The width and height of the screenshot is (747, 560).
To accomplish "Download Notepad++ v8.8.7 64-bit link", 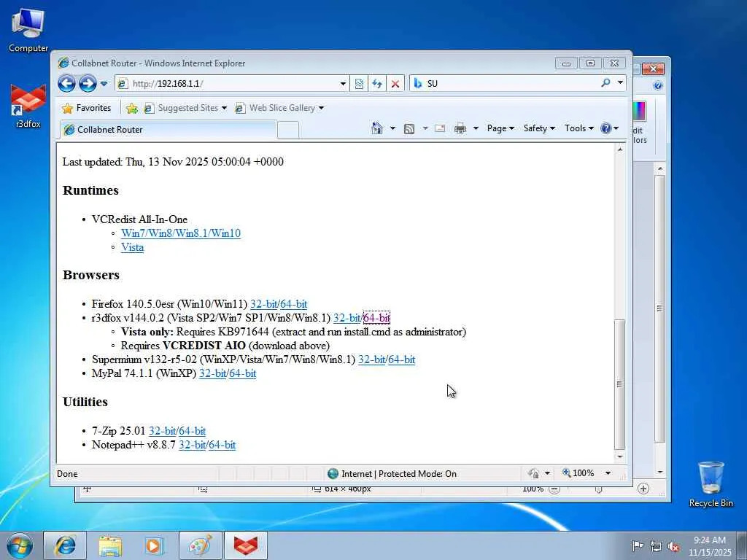I will (222, 445).
